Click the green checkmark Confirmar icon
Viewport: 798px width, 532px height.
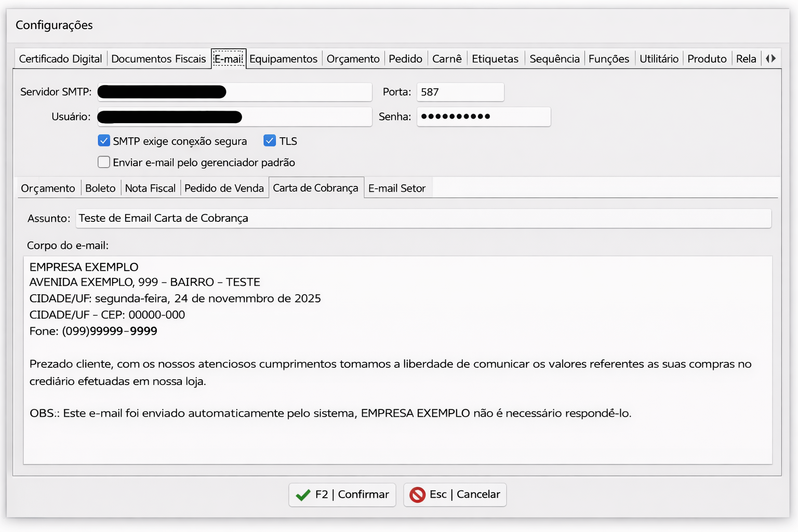[x=303, y=495]
